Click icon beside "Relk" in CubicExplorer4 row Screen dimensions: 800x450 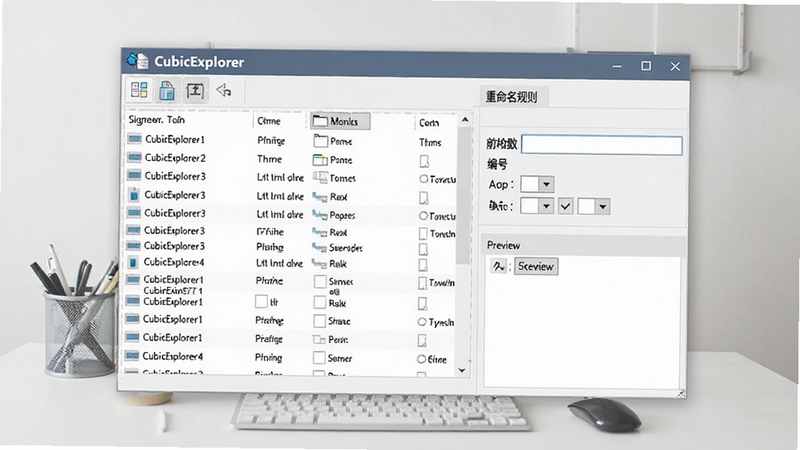(319, 264)
